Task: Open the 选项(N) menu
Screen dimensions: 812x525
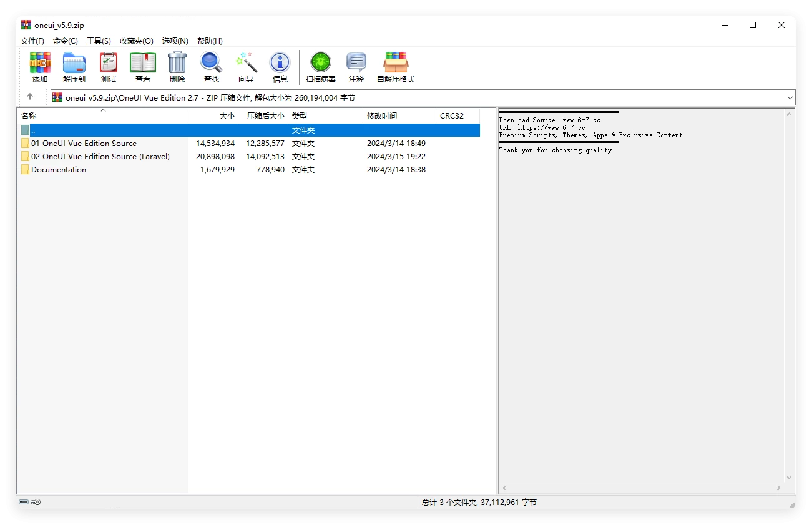Action: click(175, 41)
